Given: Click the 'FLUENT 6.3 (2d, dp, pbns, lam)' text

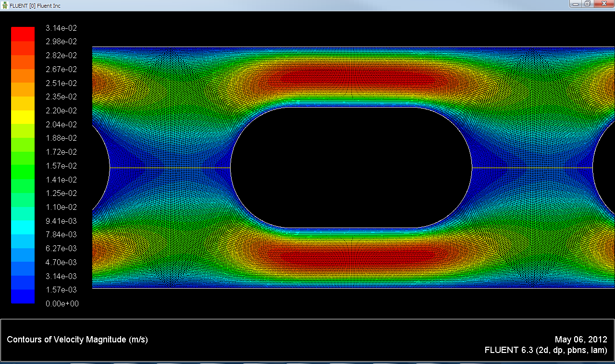Looking at the screenshot, I should [546, 350].
